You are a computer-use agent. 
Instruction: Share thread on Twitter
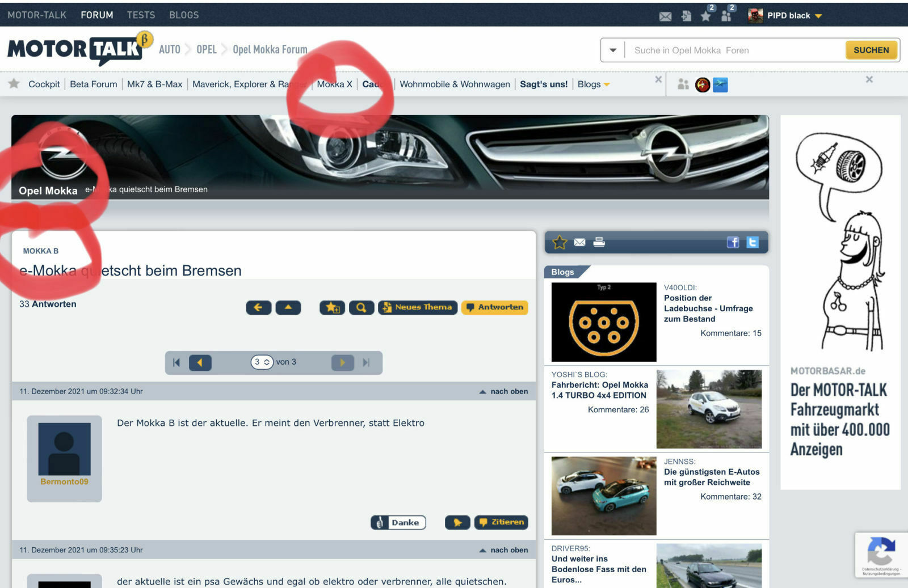click(753, 243)
